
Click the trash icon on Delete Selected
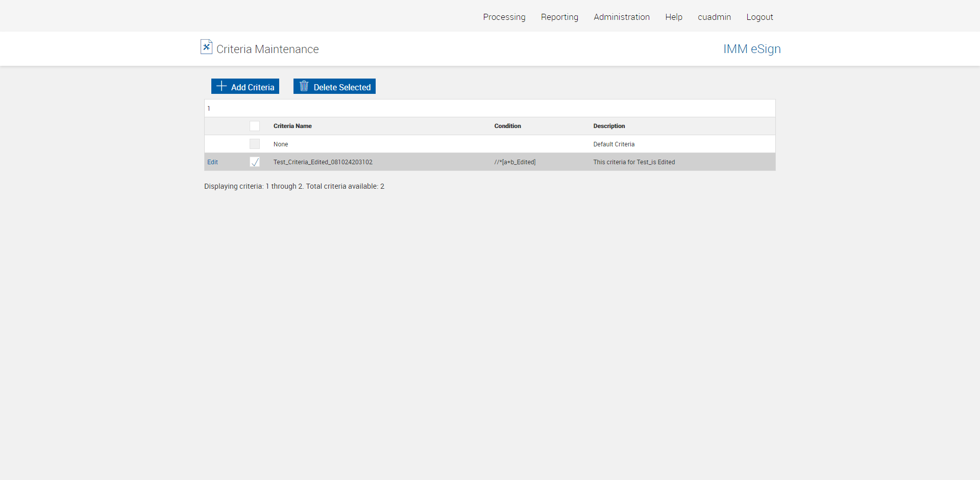click(x=304, y=86)
